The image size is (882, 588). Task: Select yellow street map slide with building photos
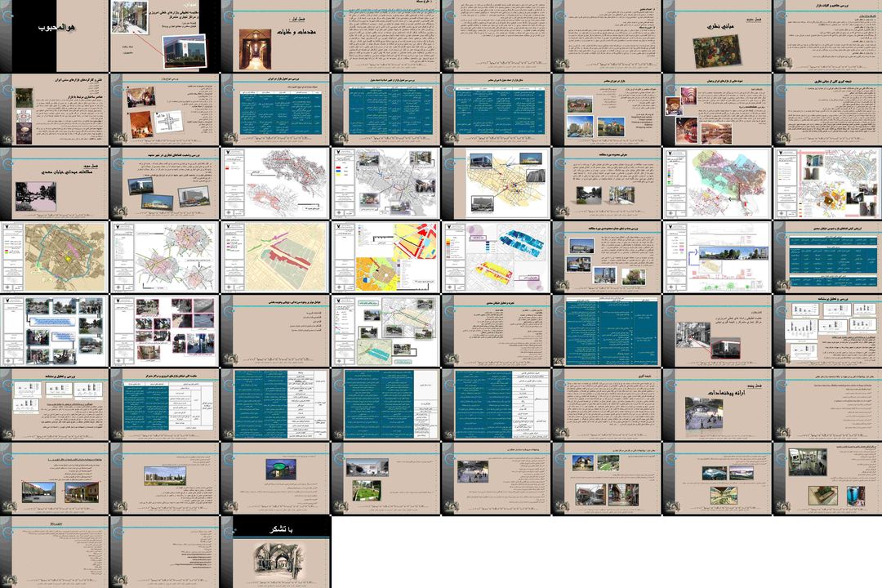(x=497, y=184)
